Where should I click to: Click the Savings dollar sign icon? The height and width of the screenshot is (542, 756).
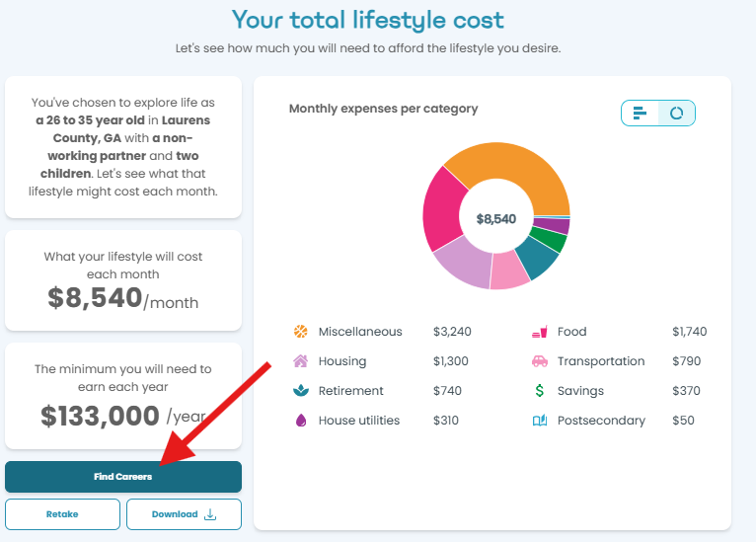pos(540,391)
